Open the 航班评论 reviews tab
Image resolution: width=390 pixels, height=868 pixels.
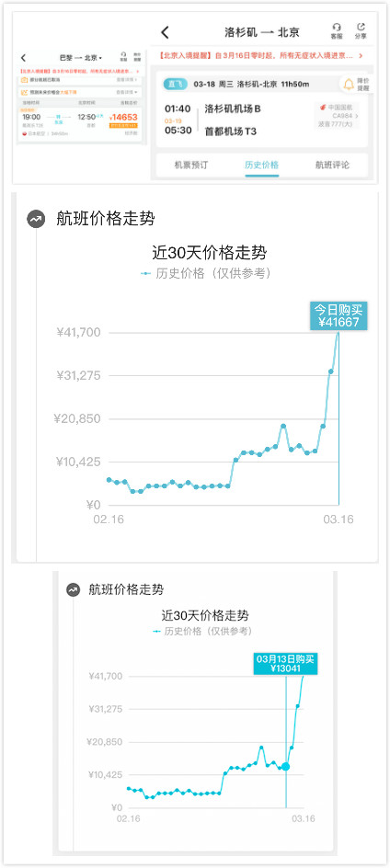332,165
